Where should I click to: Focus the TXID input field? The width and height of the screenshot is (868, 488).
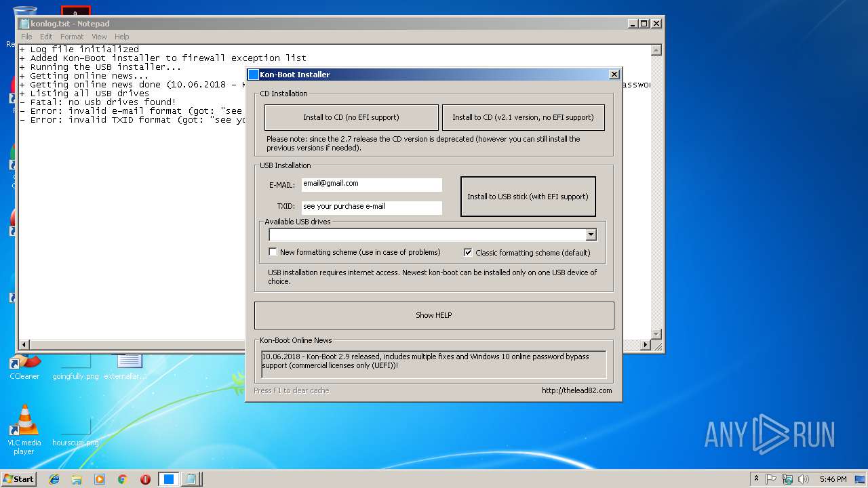pyautogui.click(x=372, y=207)
